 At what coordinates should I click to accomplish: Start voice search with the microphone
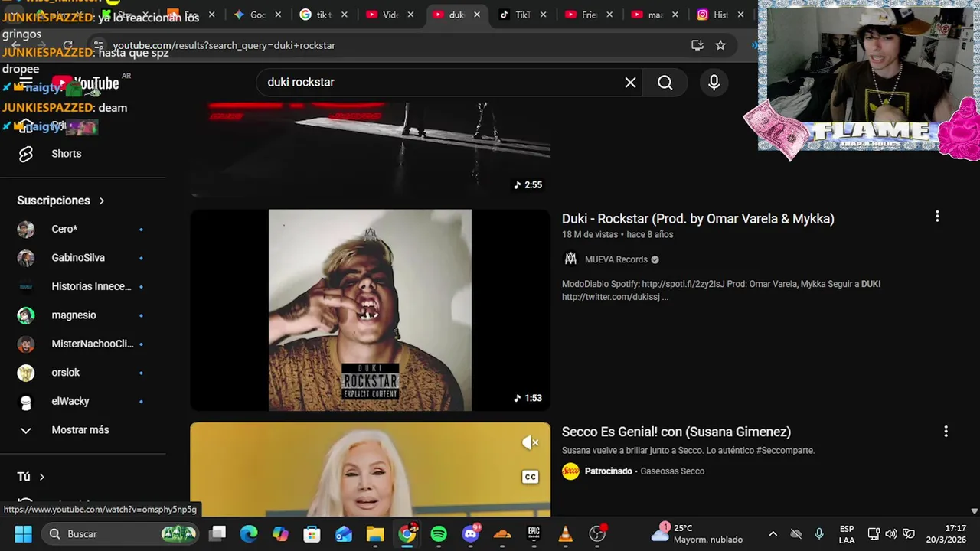[x=714, y=83]
